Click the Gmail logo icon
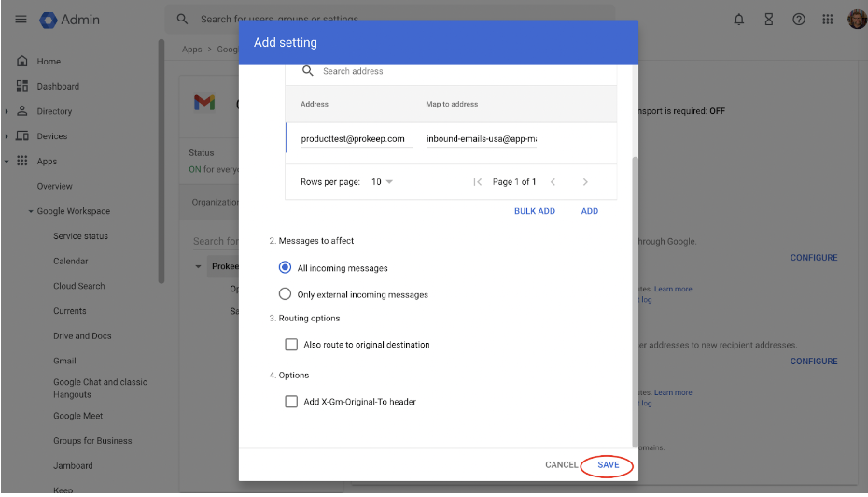This screenshot has width=868, height=497. pyautogui.click(x=204, y=103)
